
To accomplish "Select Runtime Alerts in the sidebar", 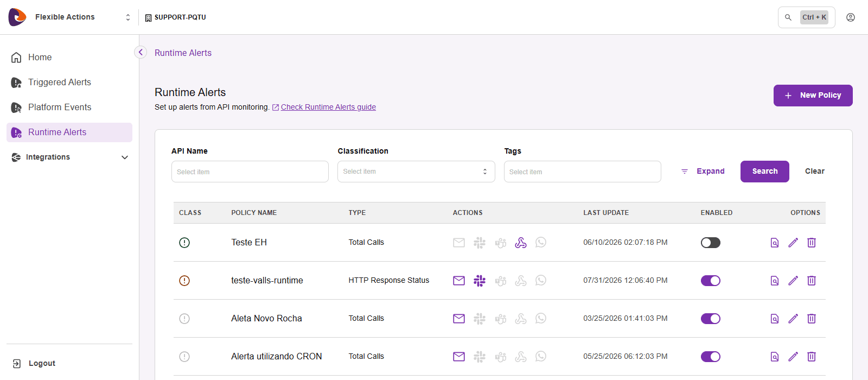I will 69,132.
